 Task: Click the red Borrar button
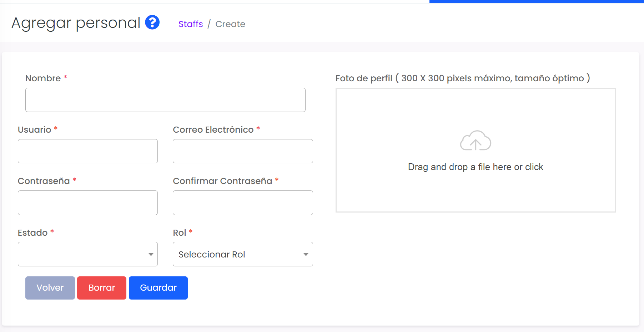coord(102,288)
